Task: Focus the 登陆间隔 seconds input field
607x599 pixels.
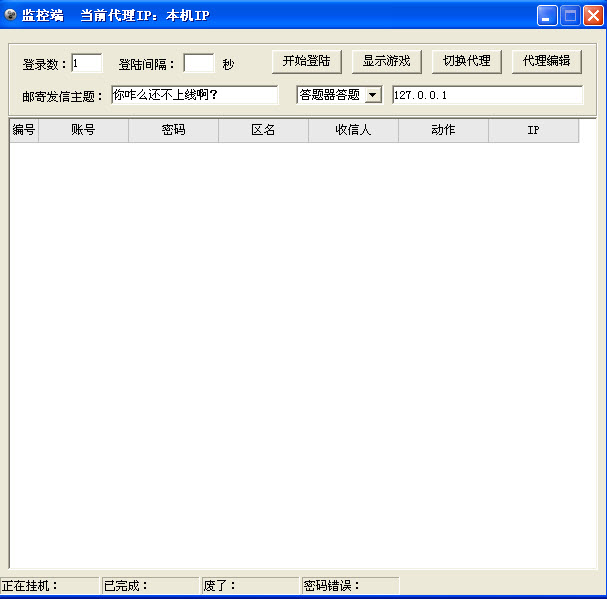Action: pos(199,63)
